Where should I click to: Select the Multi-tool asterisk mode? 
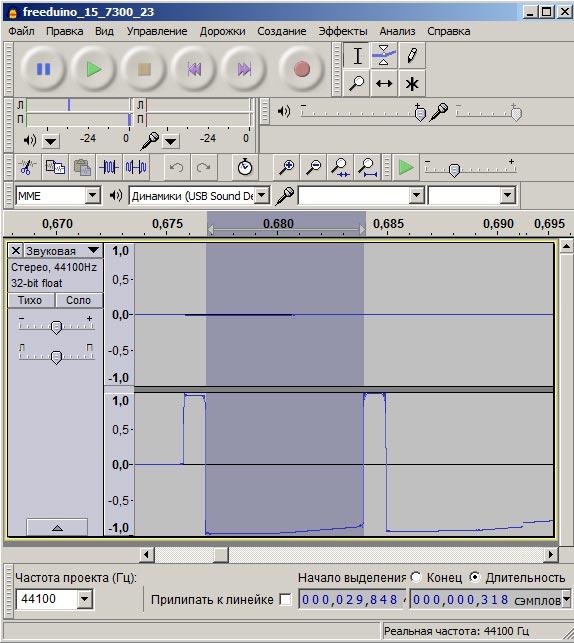pyautogui.click(x=412, y=84)
